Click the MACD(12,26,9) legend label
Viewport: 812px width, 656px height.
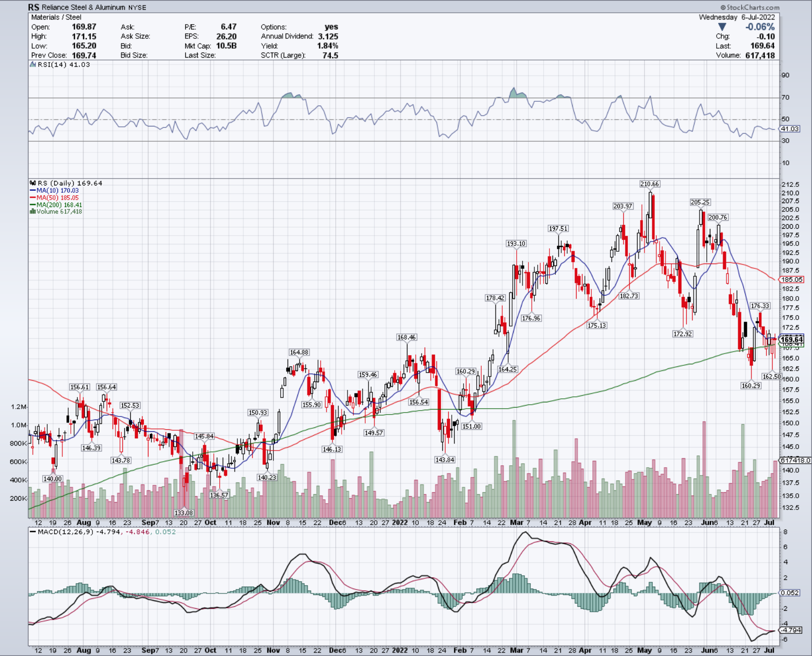65,532
